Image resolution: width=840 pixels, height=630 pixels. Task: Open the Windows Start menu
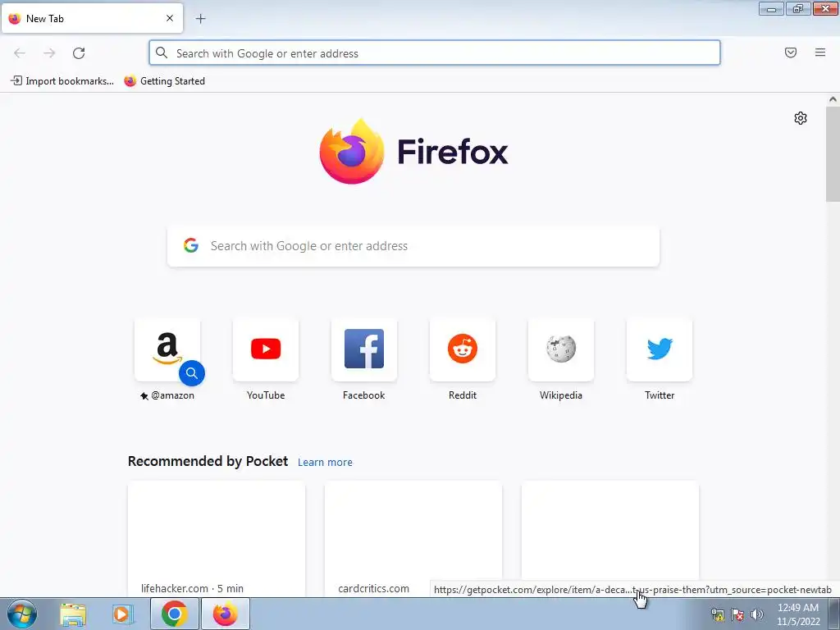pyautogui.click(x=22, y=614)
